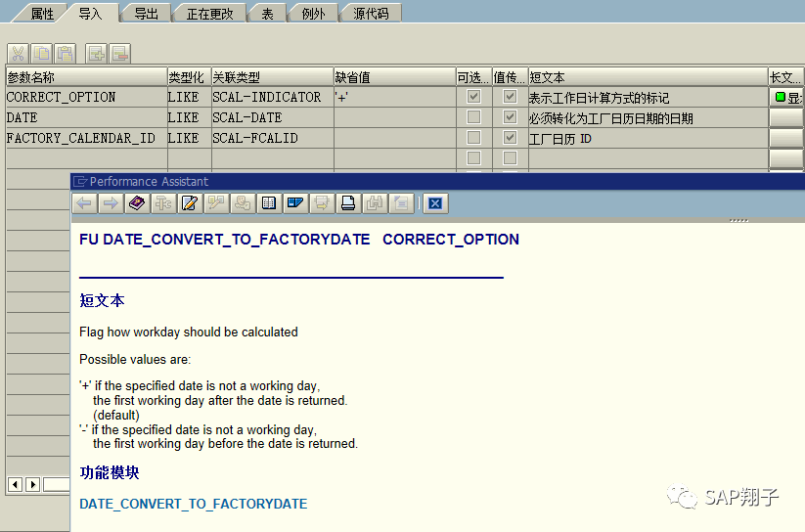Click short text 工厂日历 ID cell

point(648,138)
